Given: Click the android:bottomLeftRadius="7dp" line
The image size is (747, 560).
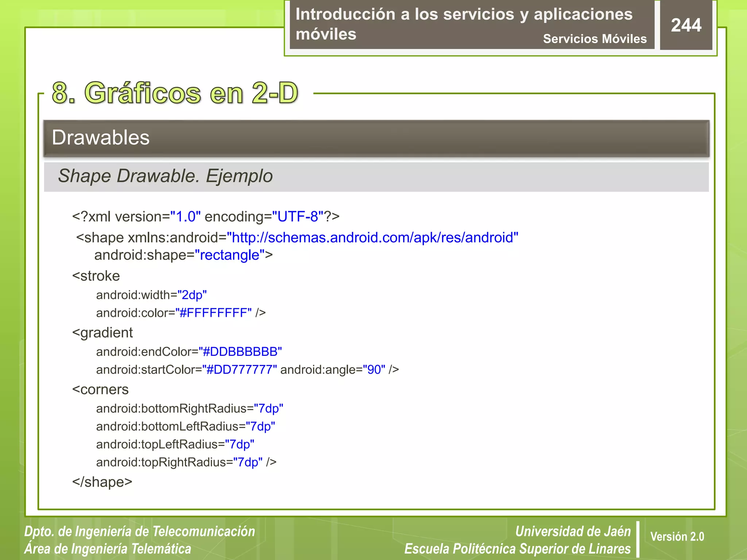Looking at the screenshot, I should (186, 427).
